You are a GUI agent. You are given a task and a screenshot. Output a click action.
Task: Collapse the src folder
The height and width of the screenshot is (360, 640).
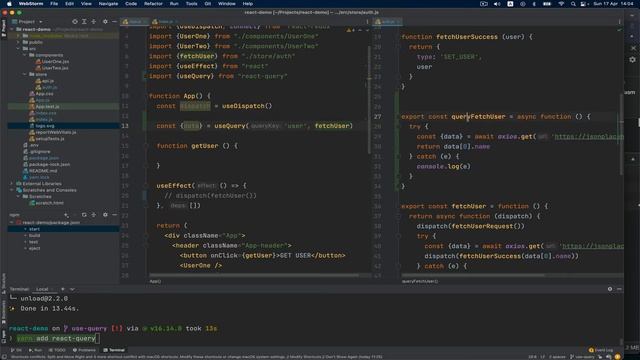18,49
